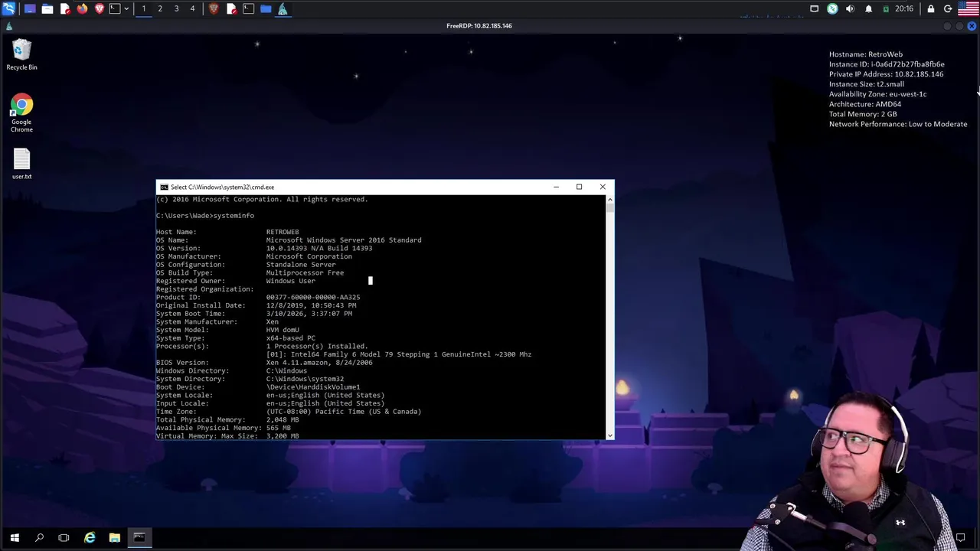
Task: Open the US flag keyboard layout indicator
Action: (969, 8)
